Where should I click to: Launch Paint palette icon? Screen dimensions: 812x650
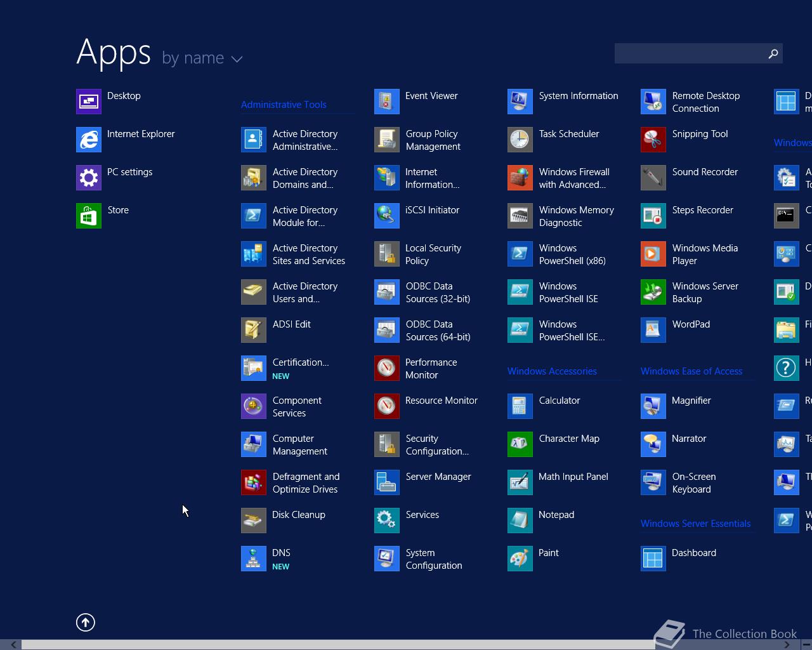pos(520,559)
